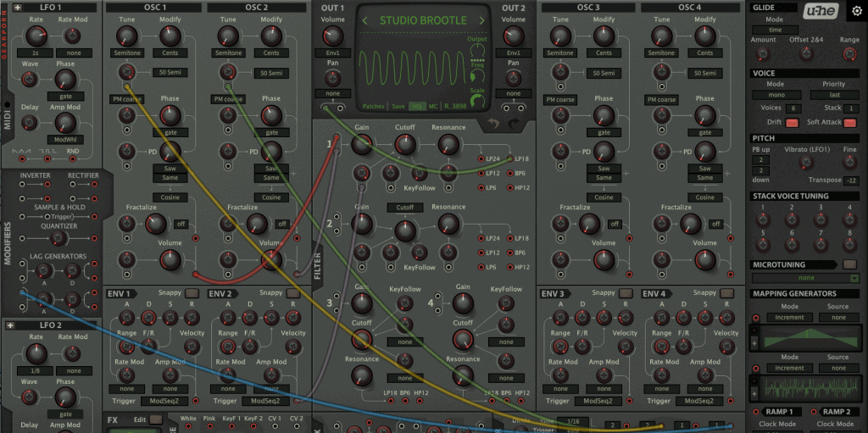Click the OUT 1 Volume knob
This screenshot has width=868, height=433.
[333, 36]
